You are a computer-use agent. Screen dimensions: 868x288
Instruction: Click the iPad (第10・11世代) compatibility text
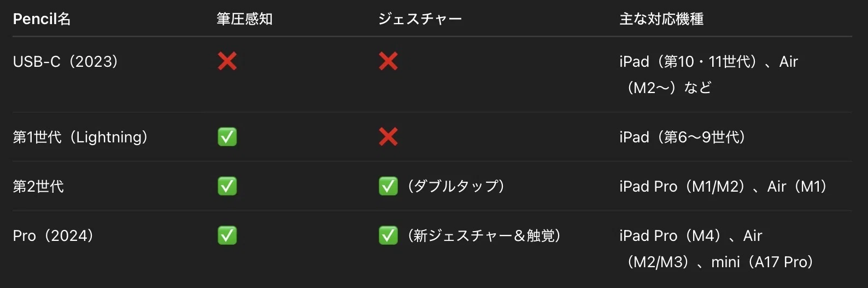point(691,61)
